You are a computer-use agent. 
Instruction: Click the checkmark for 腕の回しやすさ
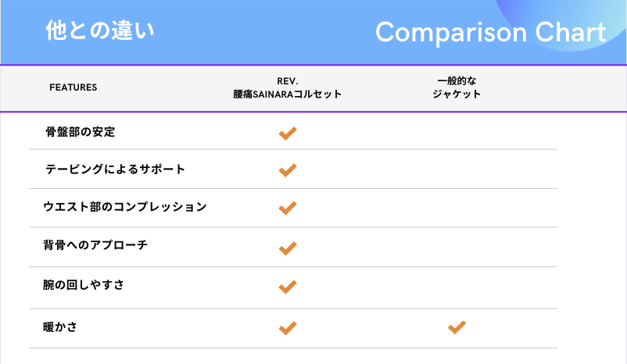point(288,287)
